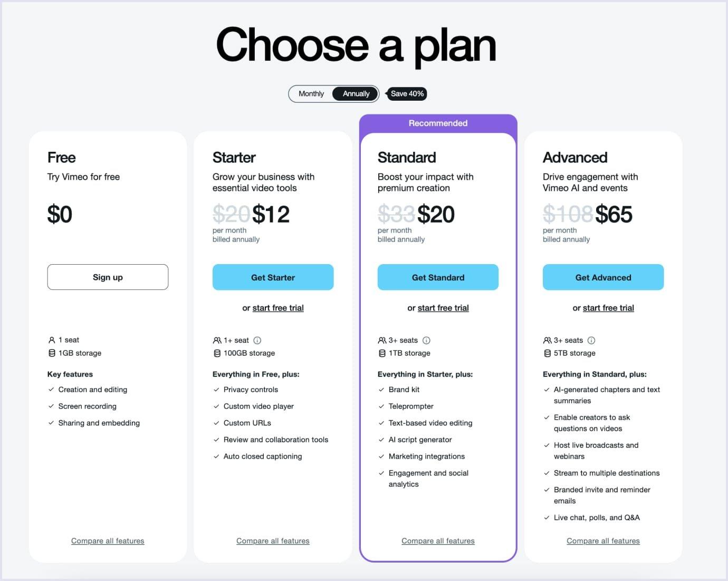The image size is (728, 581).
Task: Open Compare all features under the Free plan
Action: (108, 540)
